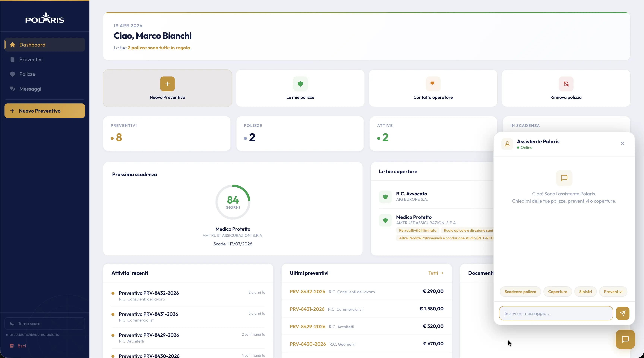644x358 pixels.
Task: Click the shield icon next to Polizze
Action: point(12,74)
